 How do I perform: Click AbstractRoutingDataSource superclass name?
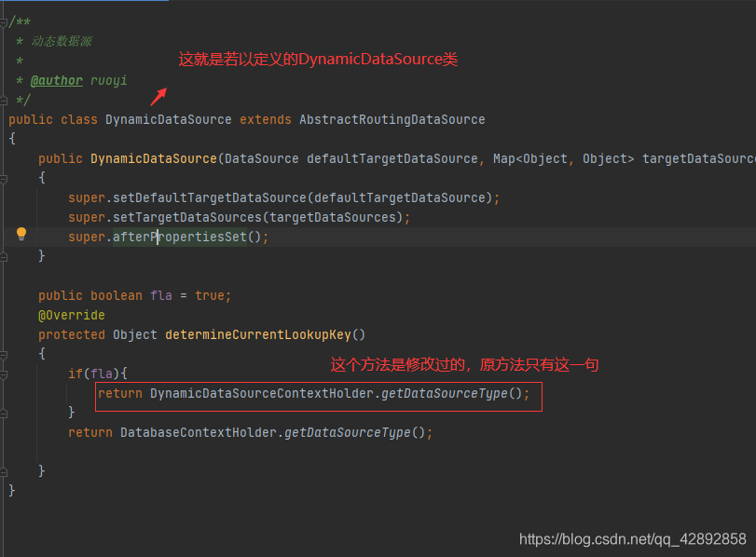(x=392, y=119)
